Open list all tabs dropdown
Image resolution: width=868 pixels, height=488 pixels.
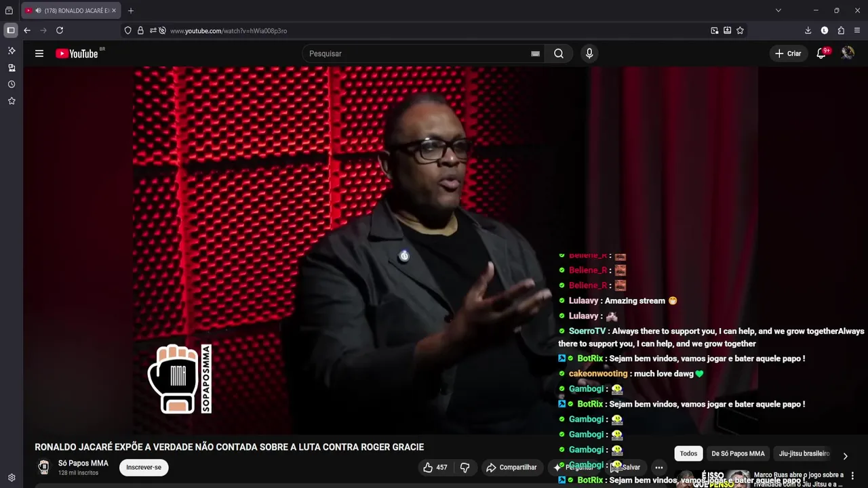tap(778, 10)
